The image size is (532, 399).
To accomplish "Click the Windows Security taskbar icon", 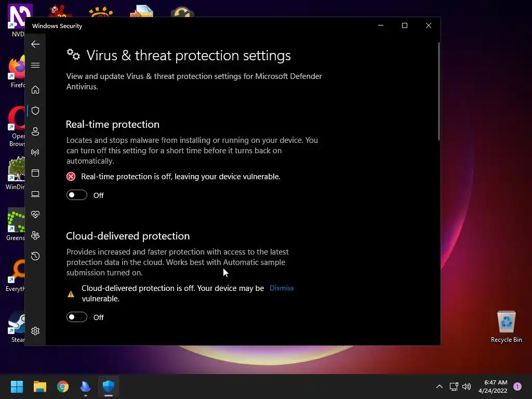I will point(109,387).
